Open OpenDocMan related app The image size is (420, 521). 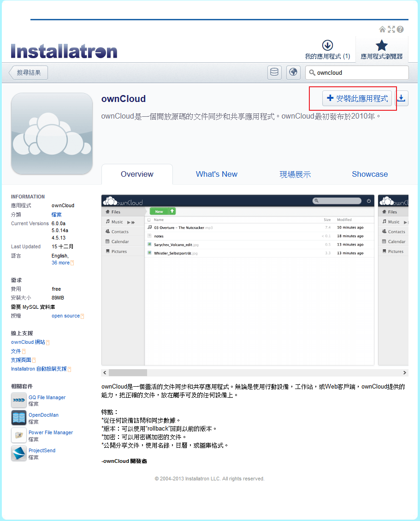[43, 415]
